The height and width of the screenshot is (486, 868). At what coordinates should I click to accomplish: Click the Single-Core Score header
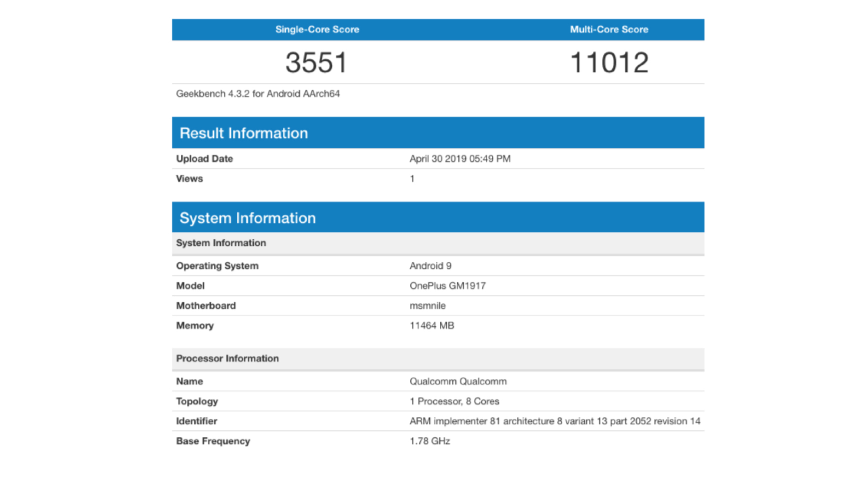coord(317,29)
